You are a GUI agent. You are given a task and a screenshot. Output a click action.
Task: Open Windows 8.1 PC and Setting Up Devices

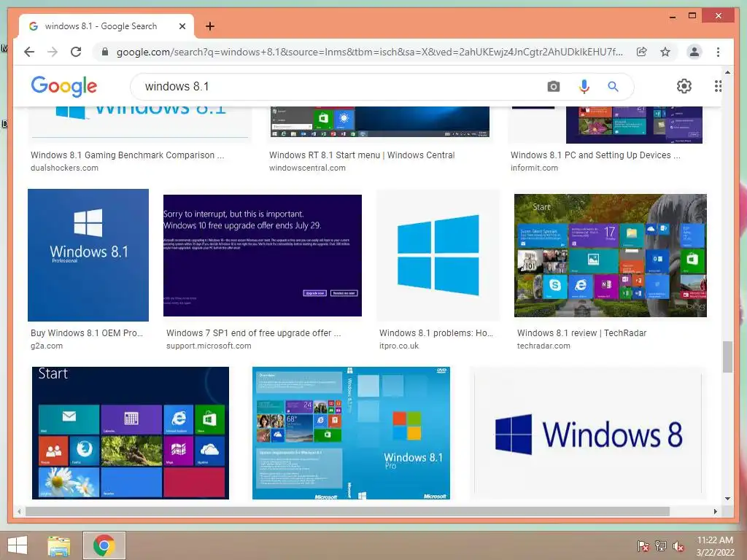click(595, 155)
